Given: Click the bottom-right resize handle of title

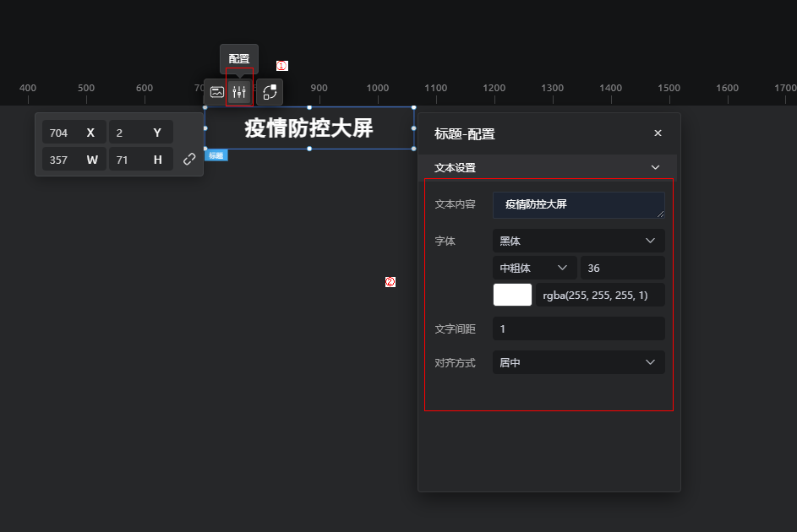Looking at the screenshot, I should click(414, 149).
